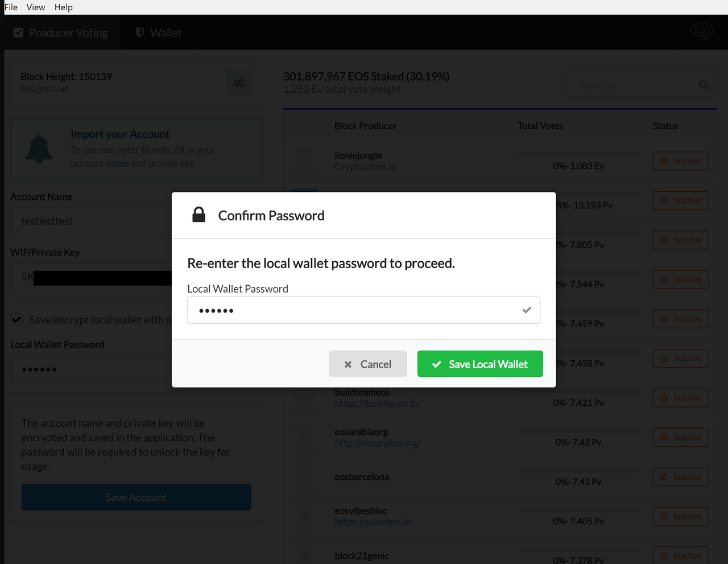Screen dimensions: 728x564
Task: Click the Save Local Wallet button
Action: (480, 364)
